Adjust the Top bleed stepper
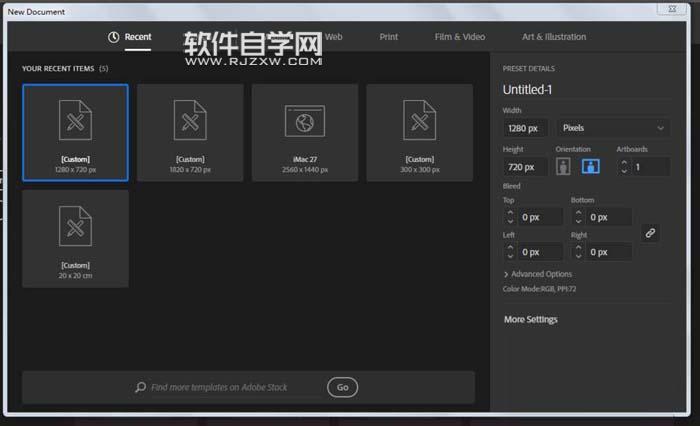The width and height of the screenshot is (700, 426). (x=510, y=217)
